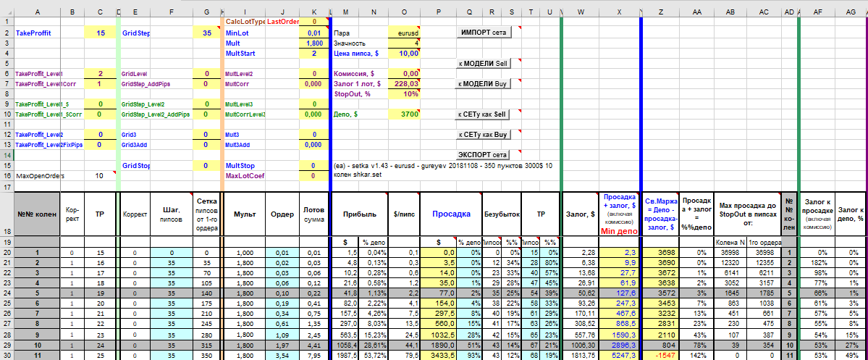Select the negative margin cell -1547
The height and width of the screenshot is (360, 868).
[x=661, y=354]
